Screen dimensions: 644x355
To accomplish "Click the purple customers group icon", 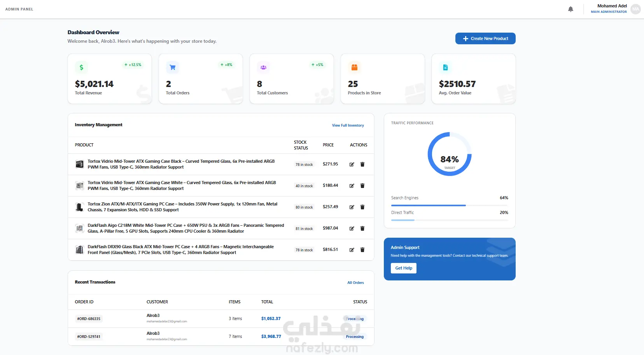I will [263, 67].
